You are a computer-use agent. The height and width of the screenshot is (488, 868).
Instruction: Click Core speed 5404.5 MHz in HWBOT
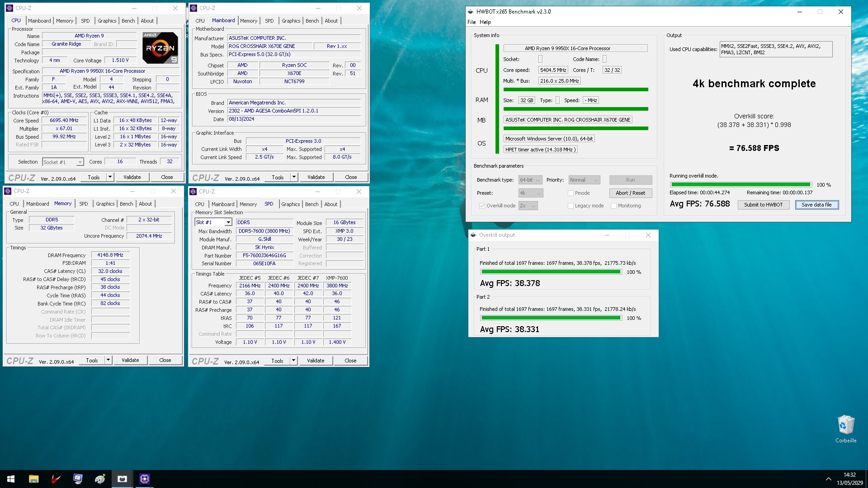(x=553, y=70)
